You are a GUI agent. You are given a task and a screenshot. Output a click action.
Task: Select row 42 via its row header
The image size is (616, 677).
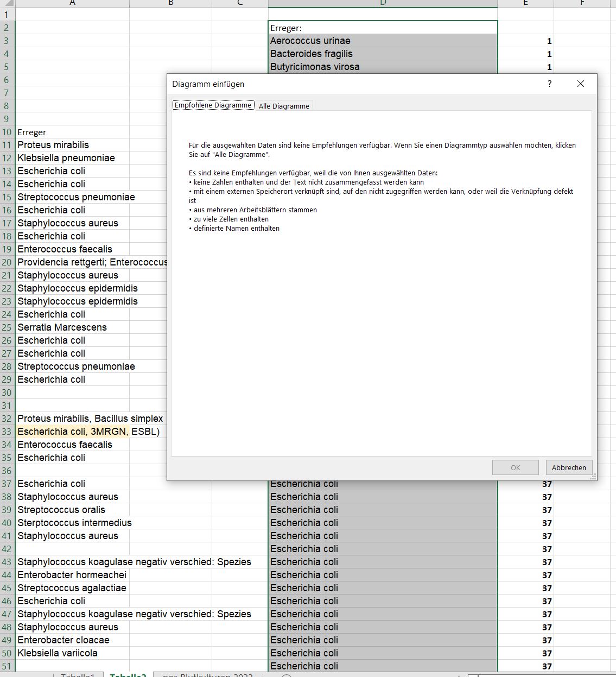click(7, 549)
